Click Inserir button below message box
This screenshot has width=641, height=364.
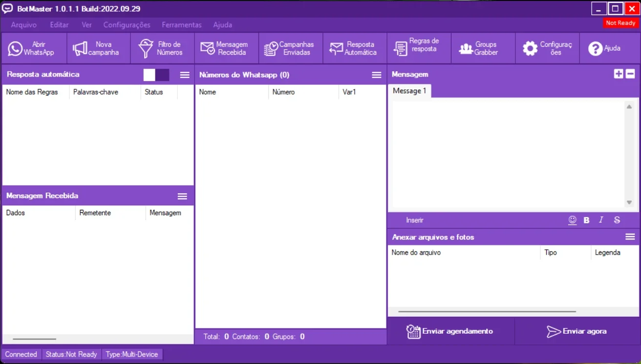(415, 221)
